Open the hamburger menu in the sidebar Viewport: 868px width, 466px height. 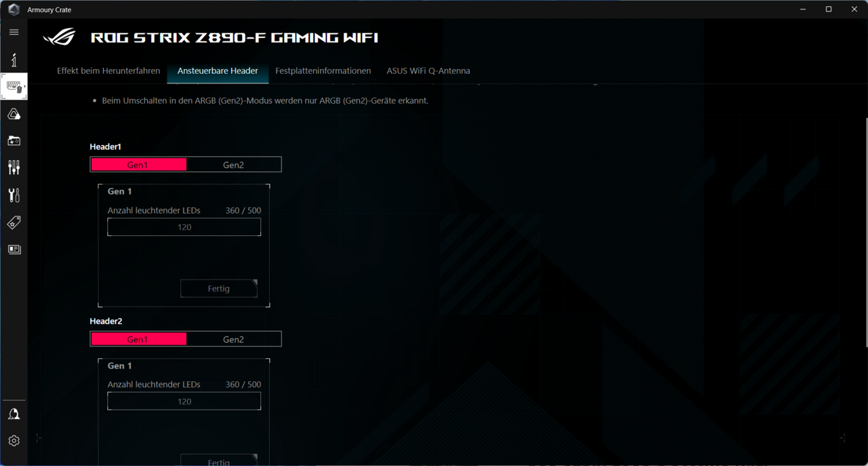pos(14,32)
